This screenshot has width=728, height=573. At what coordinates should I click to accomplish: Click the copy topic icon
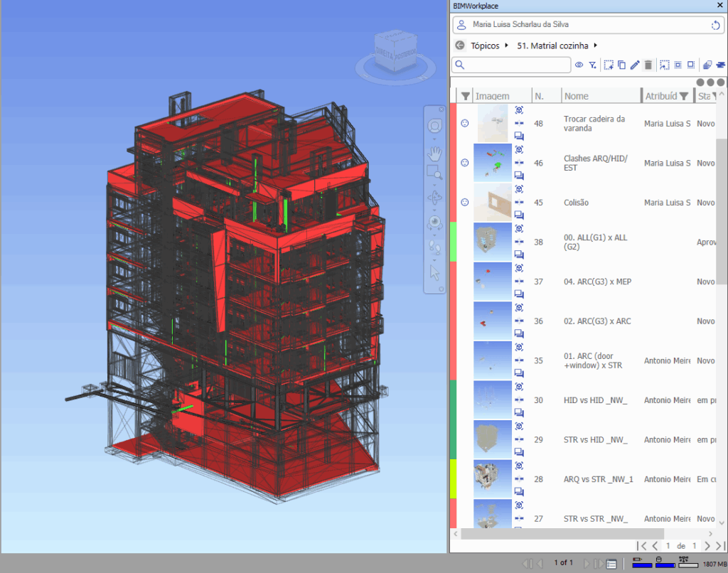621,65
